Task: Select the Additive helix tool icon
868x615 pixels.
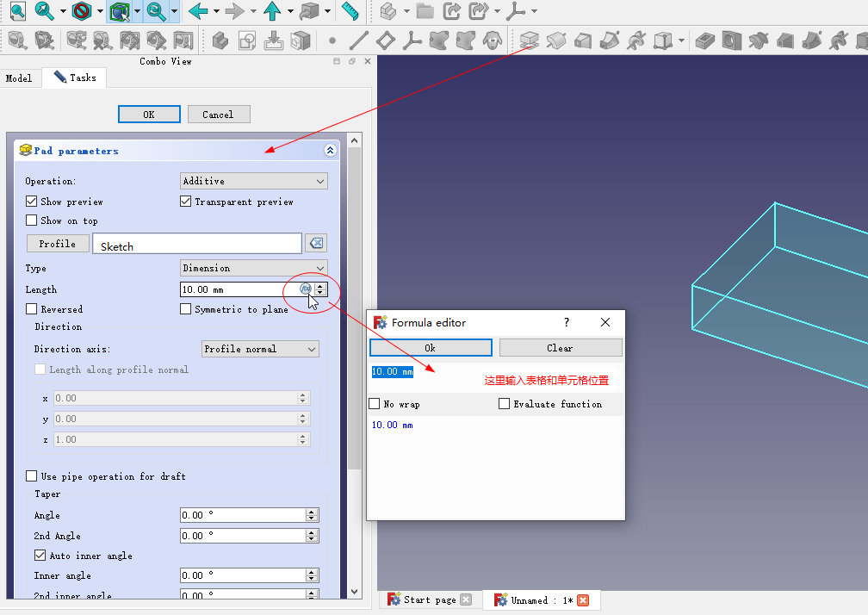Action: 636,40
